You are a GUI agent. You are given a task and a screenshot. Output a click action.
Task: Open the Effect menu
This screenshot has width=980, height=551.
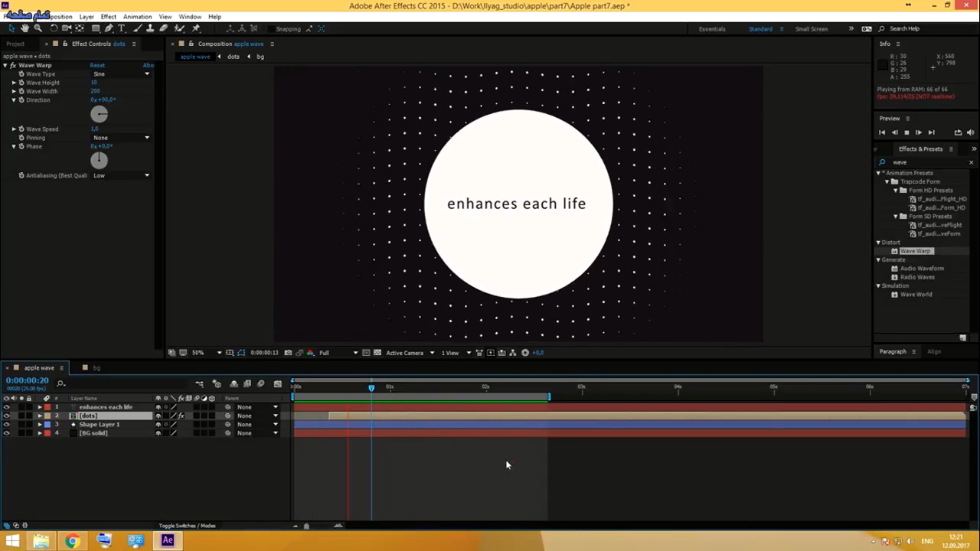pos(109,17)
